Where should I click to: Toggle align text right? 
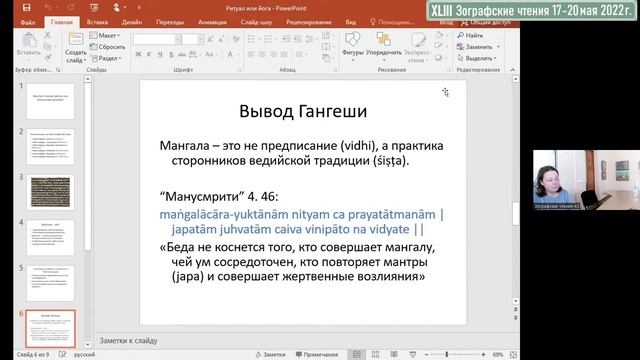[273, 54]
